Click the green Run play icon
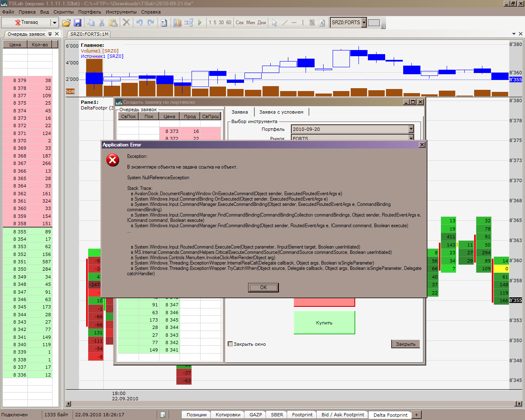Screen dimensions: 525x420 pyautogui.click(x=200, y=23)
